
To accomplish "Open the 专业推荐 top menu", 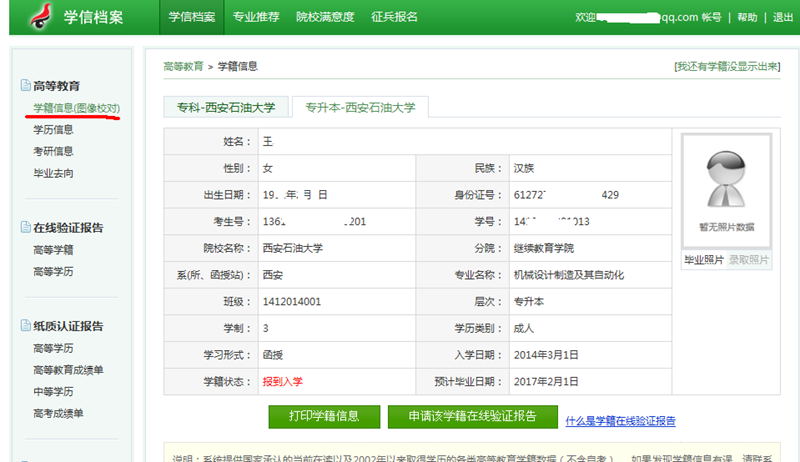I will [x=257, y=17].
